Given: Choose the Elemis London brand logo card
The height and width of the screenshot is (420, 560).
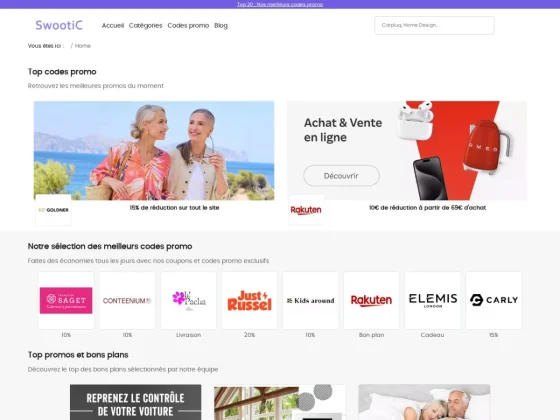Looking at the screenshot, I should pos(432,300).
